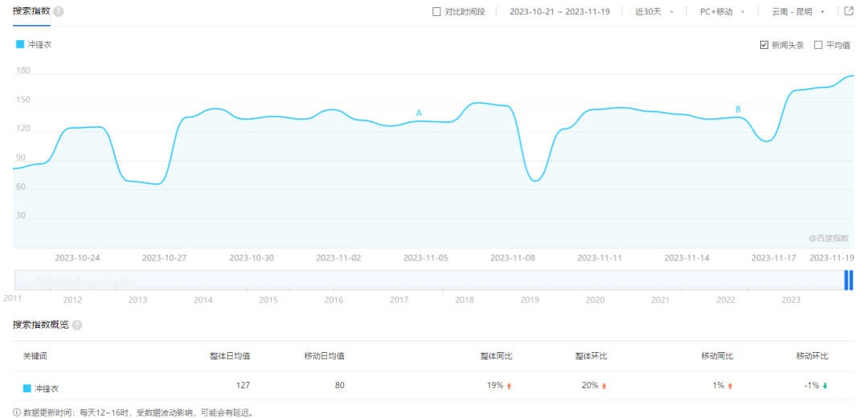Open the 近30天 time range dropdown
This screenshot has height=418, width=868.
[654, 12]
